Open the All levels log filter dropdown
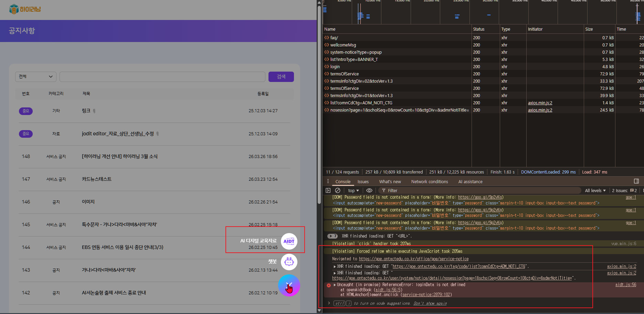The height and width of the screenshot is (314, 644). pyautogui.click(x=595, y=190)
